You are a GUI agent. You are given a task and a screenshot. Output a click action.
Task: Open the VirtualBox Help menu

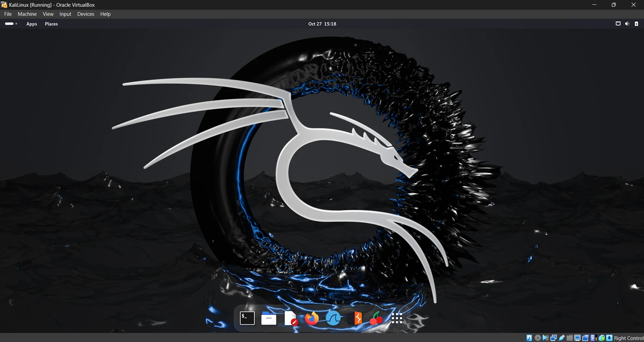[105, 14]
